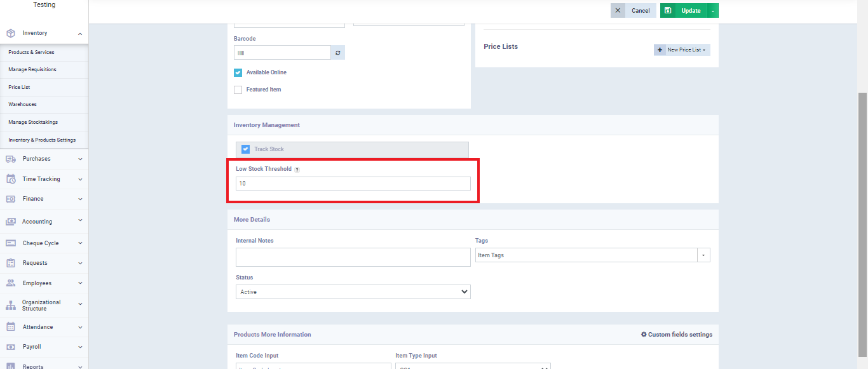868x369 pixels.
Task: Click the Low Stock Threshold input field
Action: tap(353, 184)
